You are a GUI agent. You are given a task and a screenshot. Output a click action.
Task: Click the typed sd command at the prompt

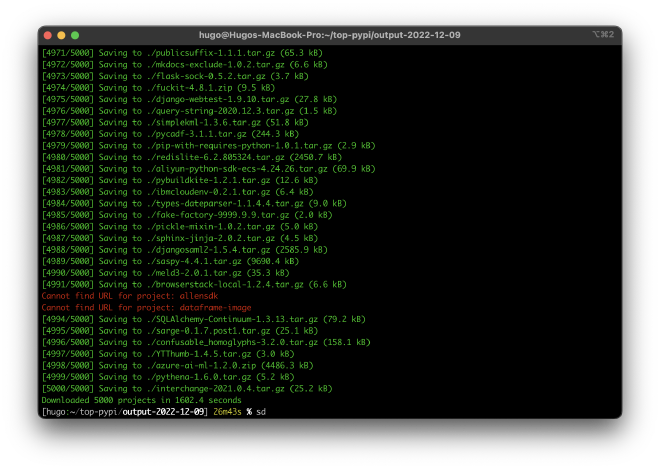(x=261, y=412)
